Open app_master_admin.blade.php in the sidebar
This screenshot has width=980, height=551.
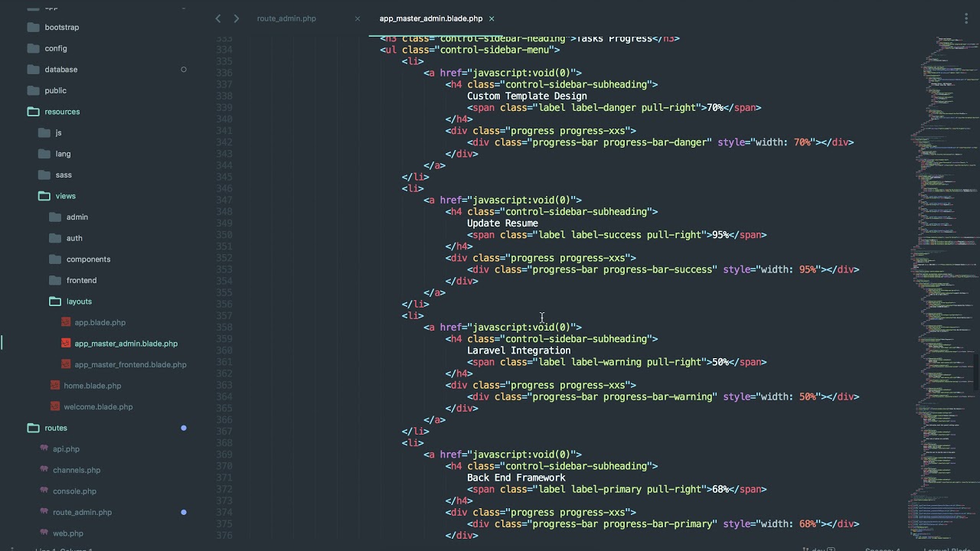coord(126,344)
